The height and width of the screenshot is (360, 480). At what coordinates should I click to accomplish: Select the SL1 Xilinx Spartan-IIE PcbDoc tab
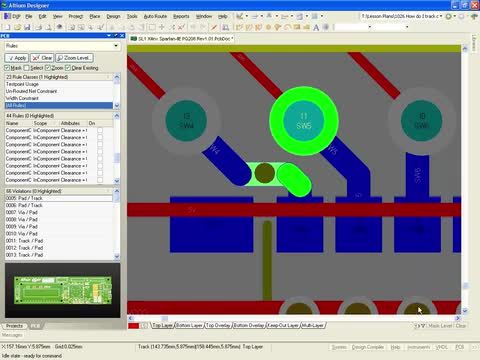[181, 39]
